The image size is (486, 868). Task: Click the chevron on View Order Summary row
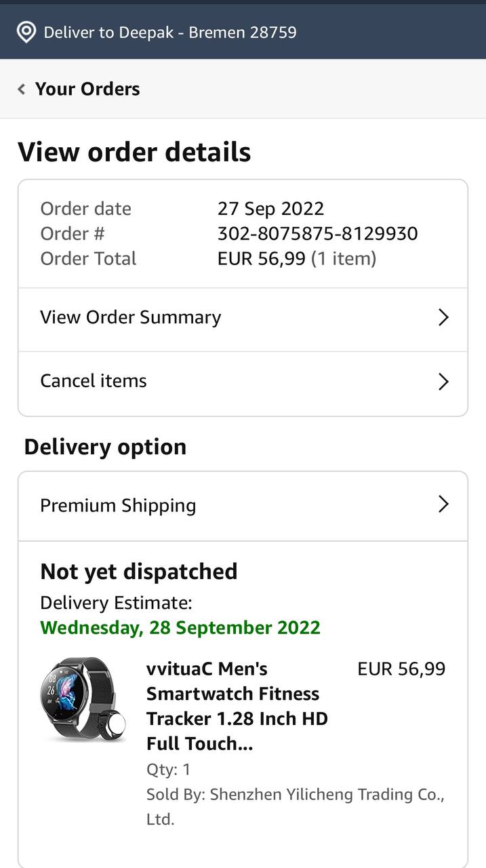443,317
